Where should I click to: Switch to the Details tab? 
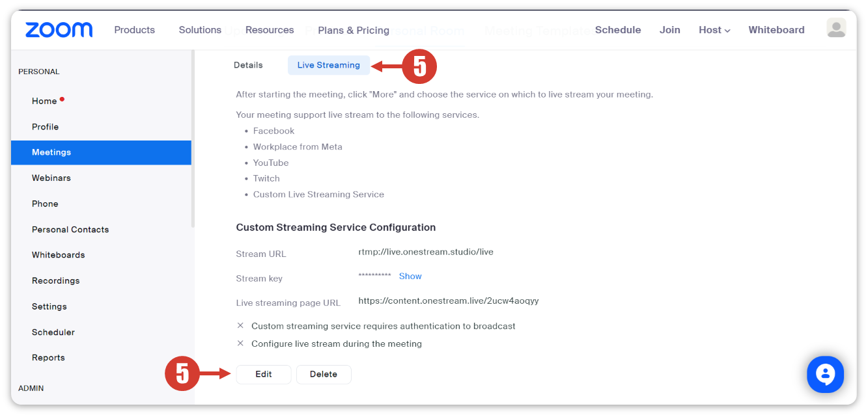[248, 65]
